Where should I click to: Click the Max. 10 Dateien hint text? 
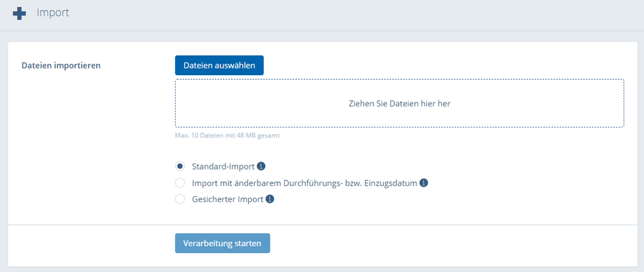click(x=228, y=135)
